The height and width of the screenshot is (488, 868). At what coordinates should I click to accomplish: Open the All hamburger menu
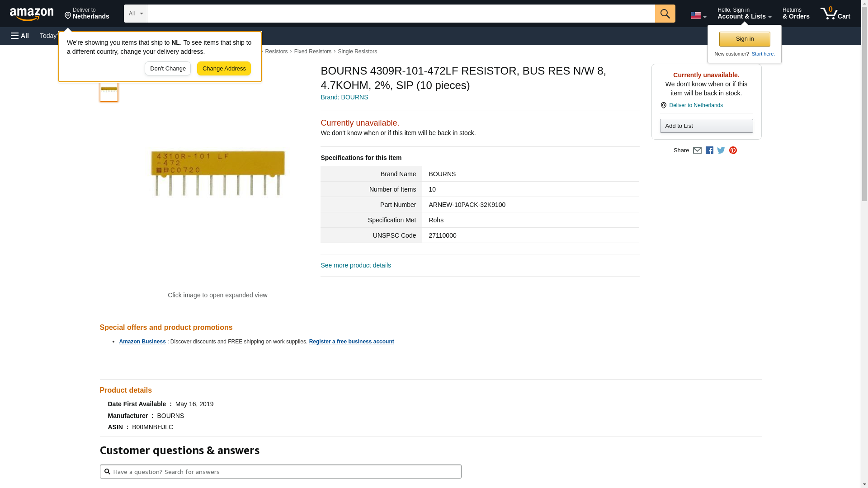coord(20,36)
